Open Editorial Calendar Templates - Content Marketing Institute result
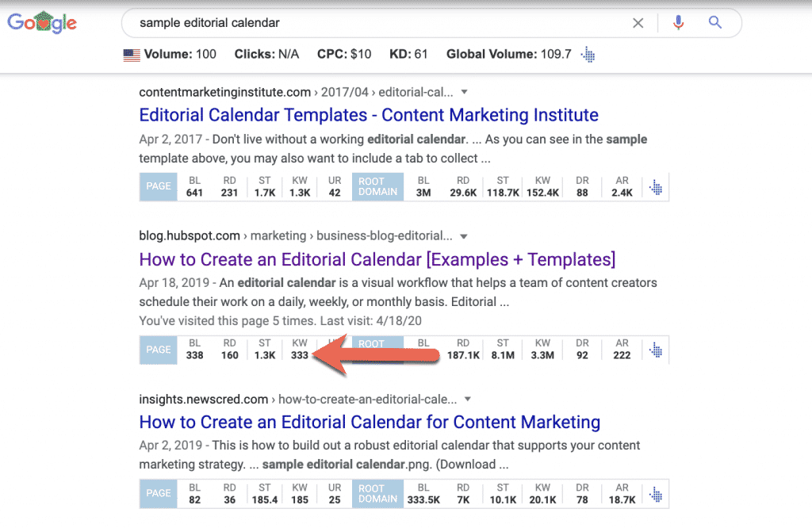This screenshot has height=528, width=812. [x=369, y=115]
